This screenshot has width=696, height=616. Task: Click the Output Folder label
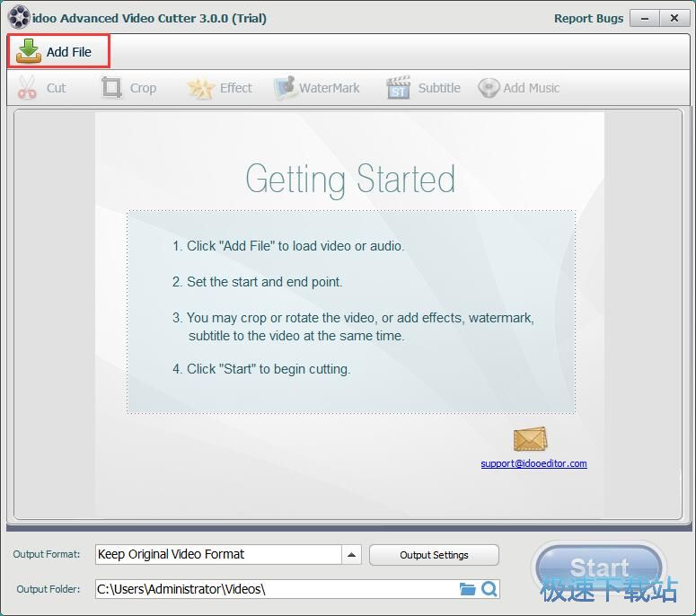point(48,589)
